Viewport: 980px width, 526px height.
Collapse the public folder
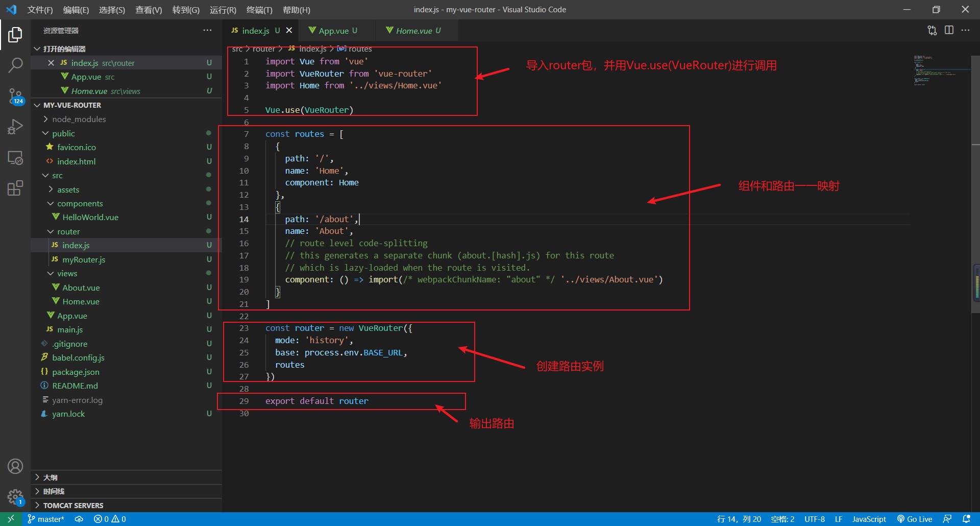click(126, 133)
